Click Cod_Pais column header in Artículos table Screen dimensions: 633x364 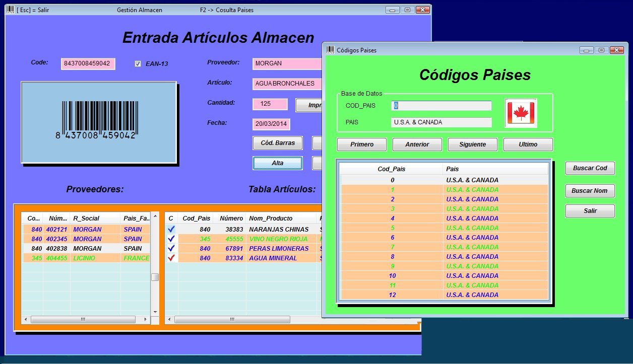[196, 219]
